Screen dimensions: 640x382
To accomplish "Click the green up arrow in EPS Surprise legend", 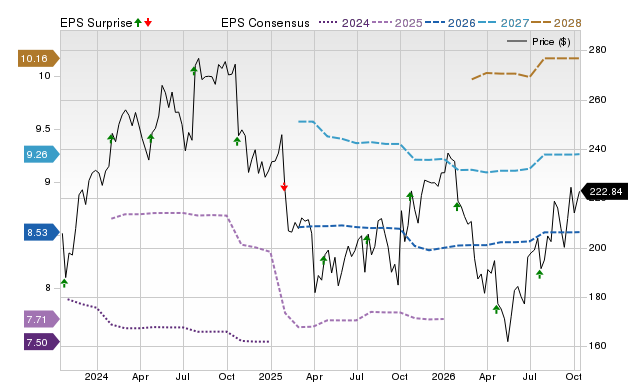I will pos(138,22).
